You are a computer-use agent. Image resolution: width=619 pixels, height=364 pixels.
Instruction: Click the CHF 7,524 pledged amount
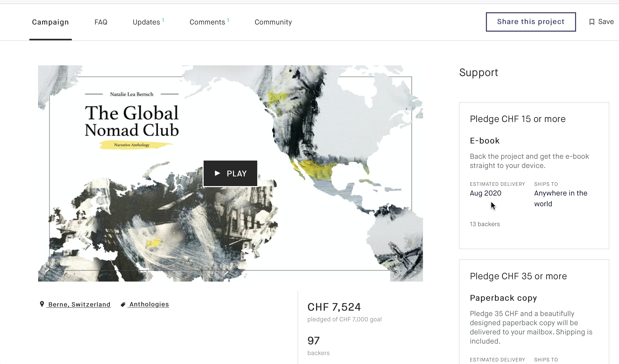pos(334,307)
